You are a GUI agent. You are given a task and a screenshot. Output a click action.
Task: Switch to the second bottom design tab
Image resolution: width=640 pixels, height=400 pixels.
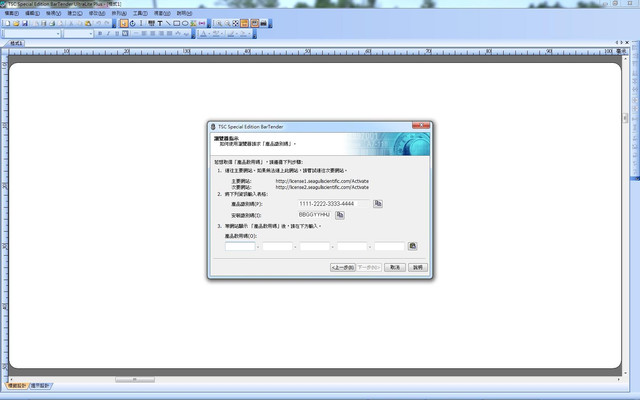pyautogui.click(x=40, y=385)
